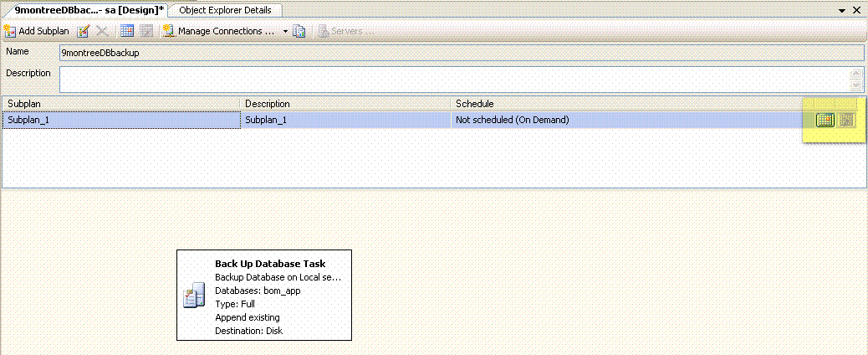
Task: Open Subplan Properties from the toolbar
Action: click(83, 32)
